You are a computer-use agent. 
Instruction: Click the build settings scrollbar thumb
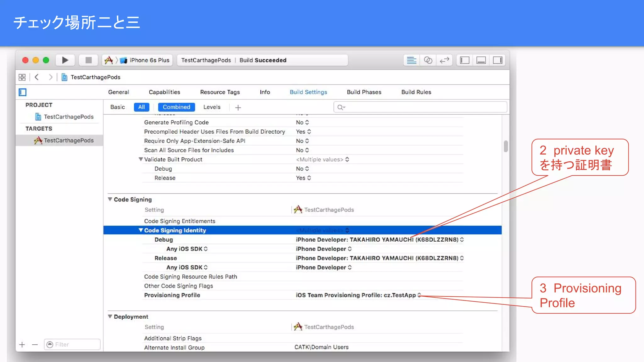506,146
